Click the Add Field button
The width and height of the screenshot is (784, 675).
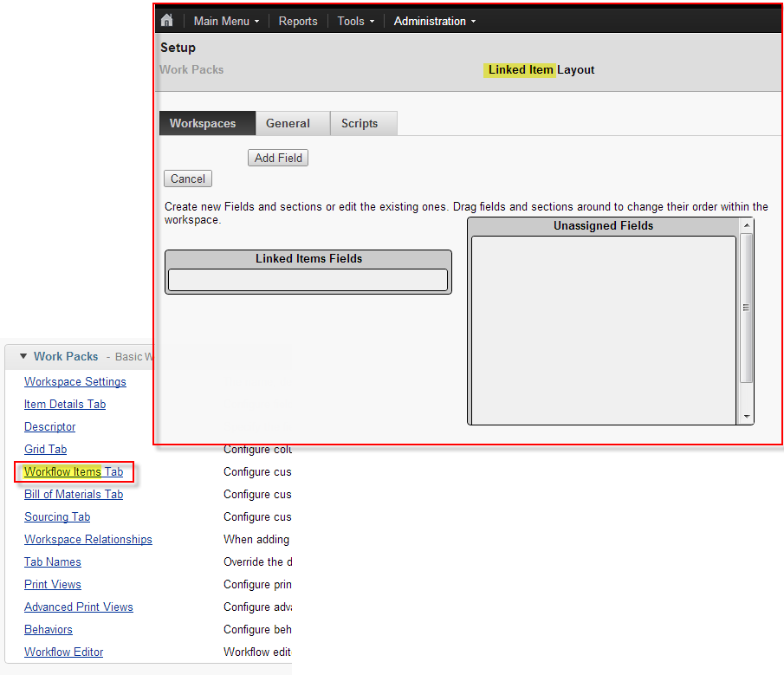[277, 158]
